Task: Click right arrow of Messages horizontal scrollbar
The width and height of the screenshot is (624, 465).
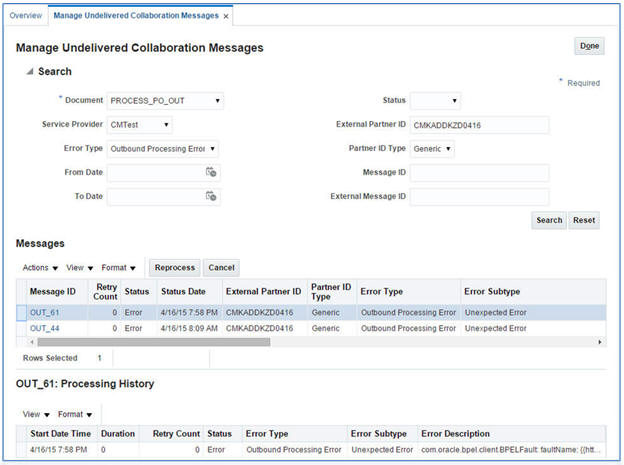Action: [x=599, y=342]
